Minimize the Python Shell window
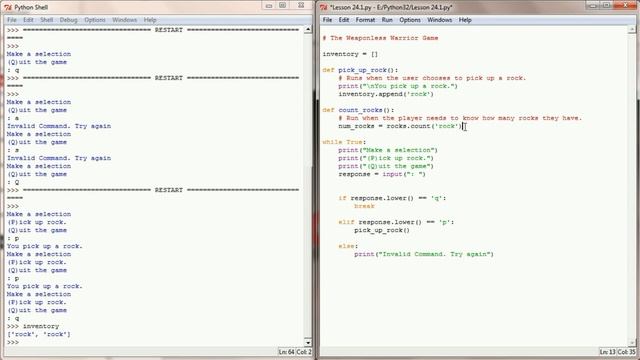This screenshot has height=360, width=640. click(269, 6)
